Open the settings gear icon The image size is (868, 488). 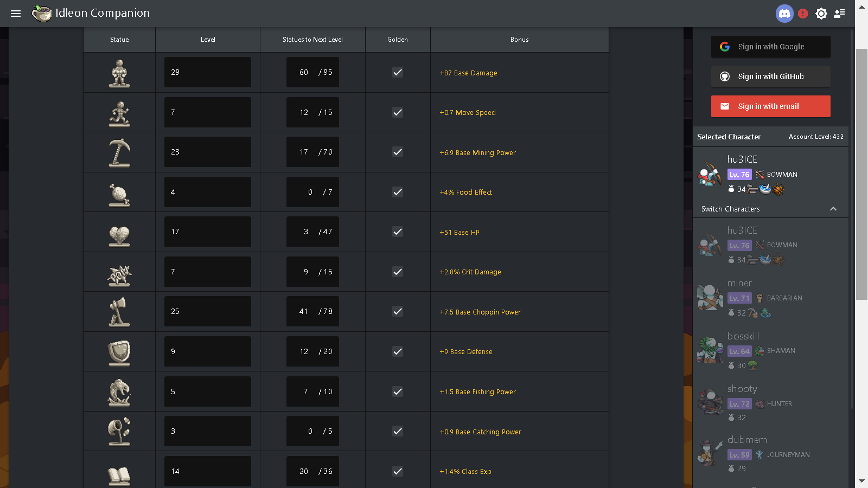(821, 14)
